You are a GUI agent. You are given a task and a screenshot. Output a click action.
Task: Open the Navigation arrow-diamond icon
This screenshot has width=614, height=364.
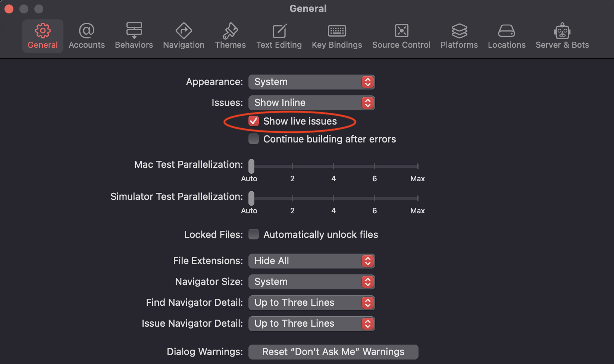184,31
